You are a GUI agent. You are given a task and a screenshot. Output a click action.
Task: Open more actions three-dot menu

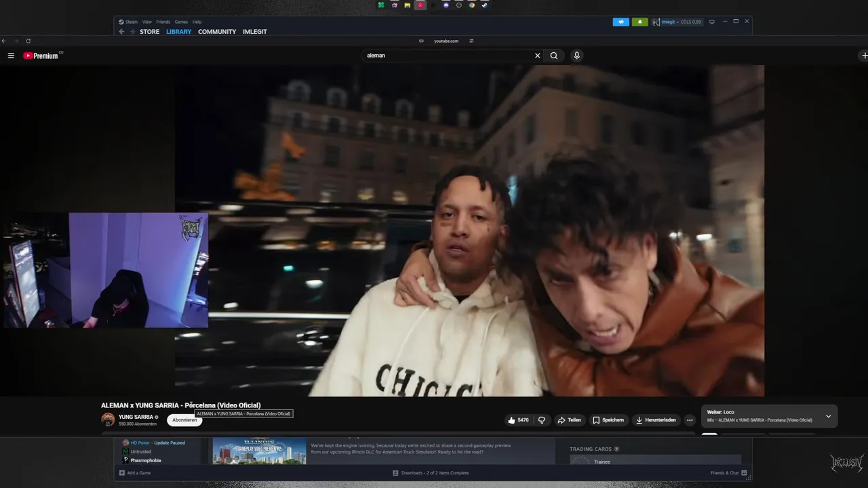(x=690, y=420)
